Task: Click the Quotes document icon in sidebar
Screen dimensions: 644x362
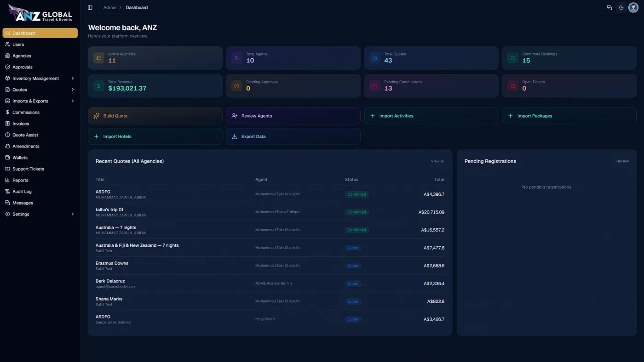Action: 7,90
